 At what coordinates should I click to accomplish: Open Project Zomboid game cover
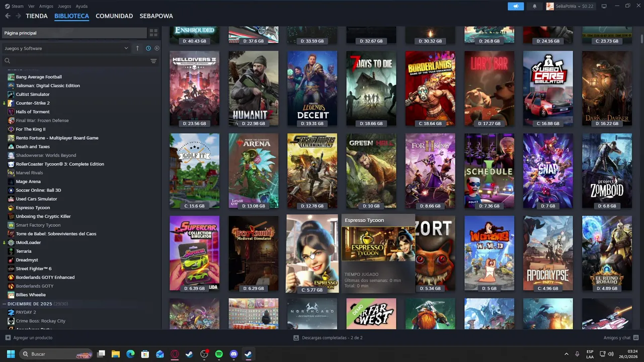[x=607, y=171]
